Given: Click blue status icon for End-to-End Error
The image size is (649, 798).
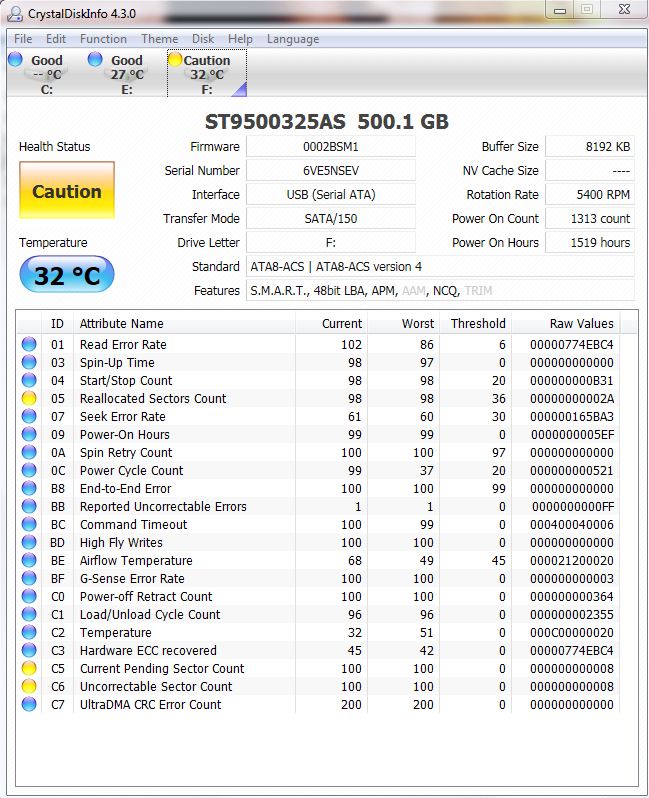Looking at the screenshot, I should tap(29, 488).
